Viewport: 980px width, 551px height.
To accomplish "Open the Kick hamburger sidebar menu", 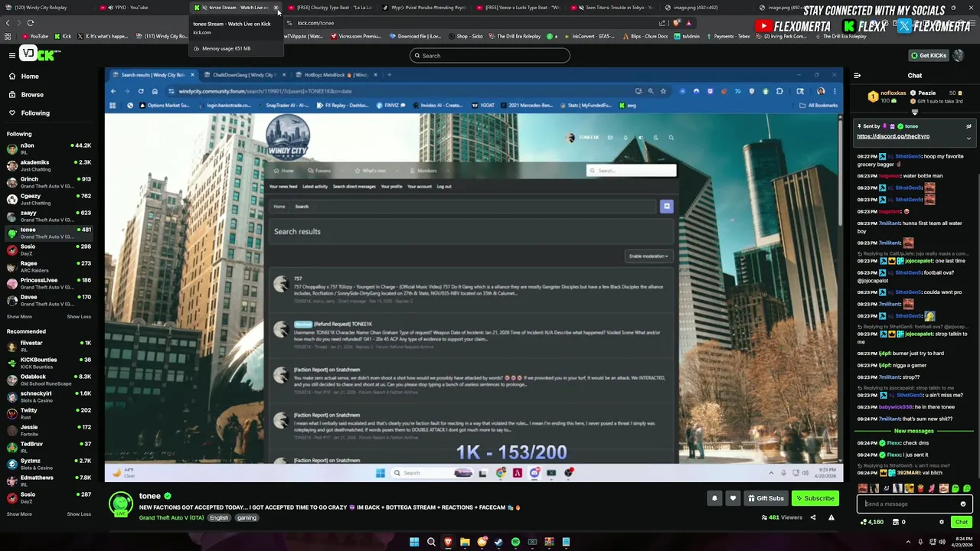I will (x=12, y=55).
